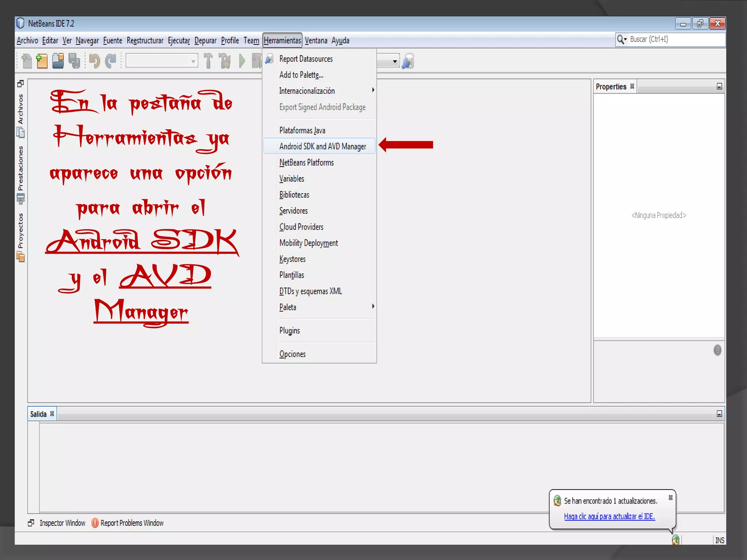Close the Salida tab
The height and width of the screenshot is (560, 747).
coord(52,413)
